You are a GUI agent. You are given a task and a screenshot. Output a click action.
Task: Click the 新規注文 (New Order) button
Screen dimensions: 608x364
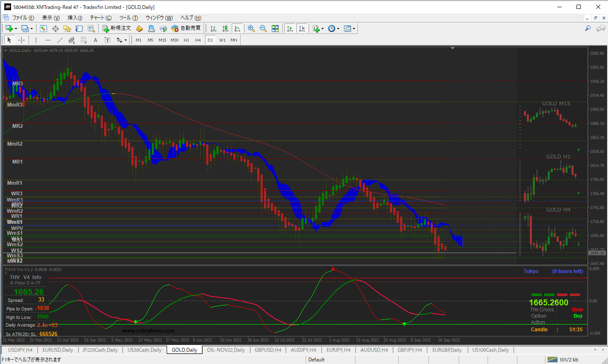(116, 28)
